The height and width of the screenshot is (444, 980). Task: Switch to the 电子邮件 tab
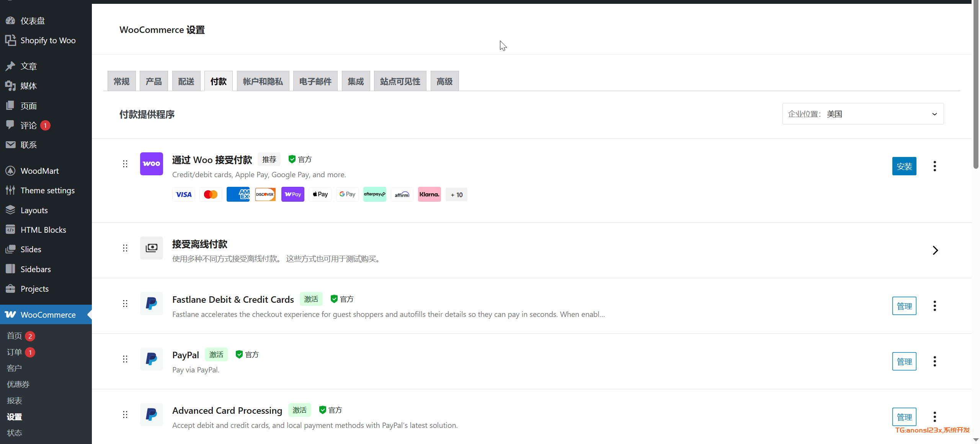tap(315, 81)
